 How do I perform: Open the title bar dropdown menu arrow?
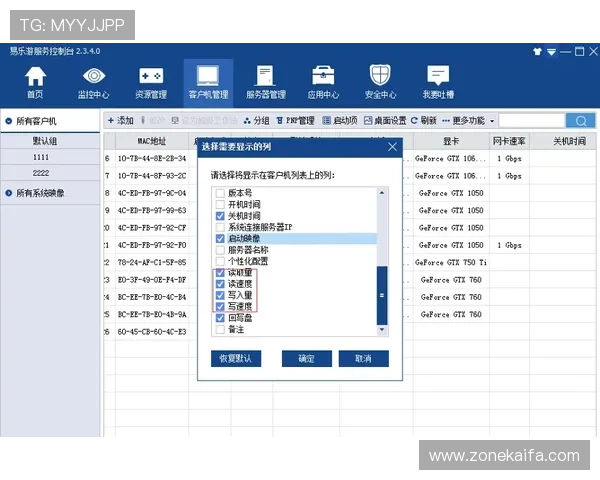(551, 51)
